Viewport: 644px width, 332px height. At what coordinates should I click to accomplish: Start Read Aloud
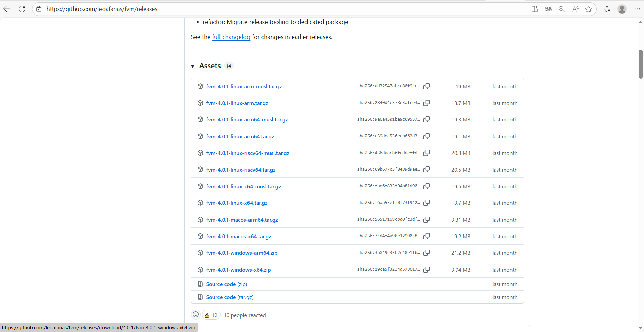click(575, 9)
